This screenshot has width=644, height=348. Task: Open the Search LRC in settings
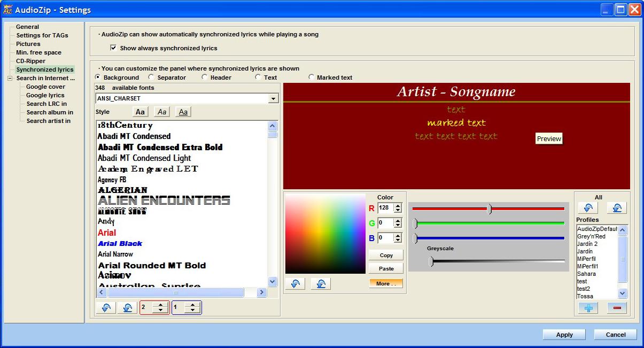coord(46,104)
